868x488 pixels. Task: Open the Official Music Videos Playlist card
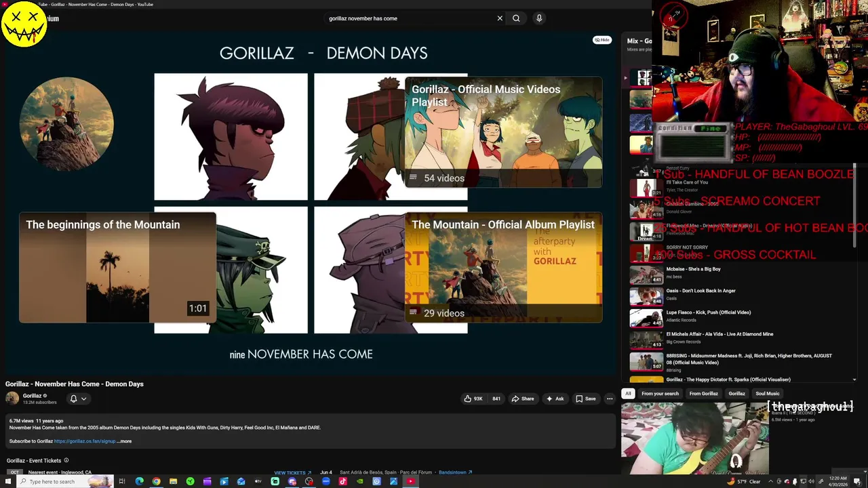coord(503,132)
